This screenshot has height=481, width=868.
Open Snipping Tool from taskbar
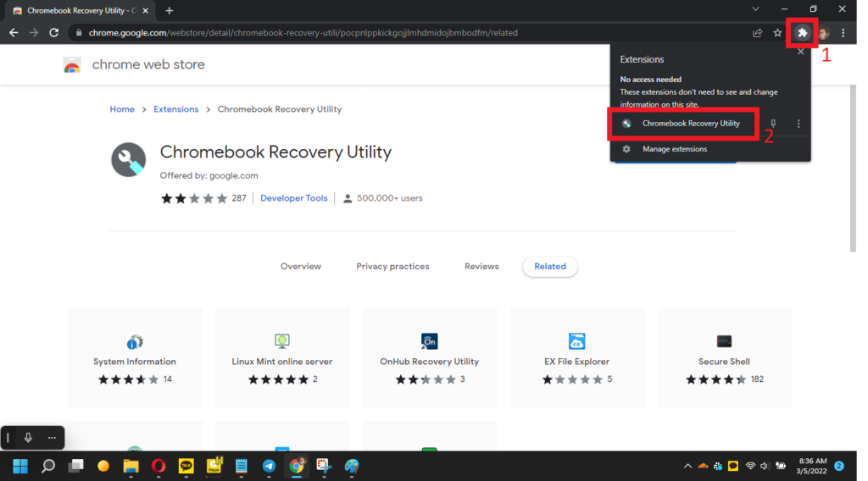tap(324, 466)
